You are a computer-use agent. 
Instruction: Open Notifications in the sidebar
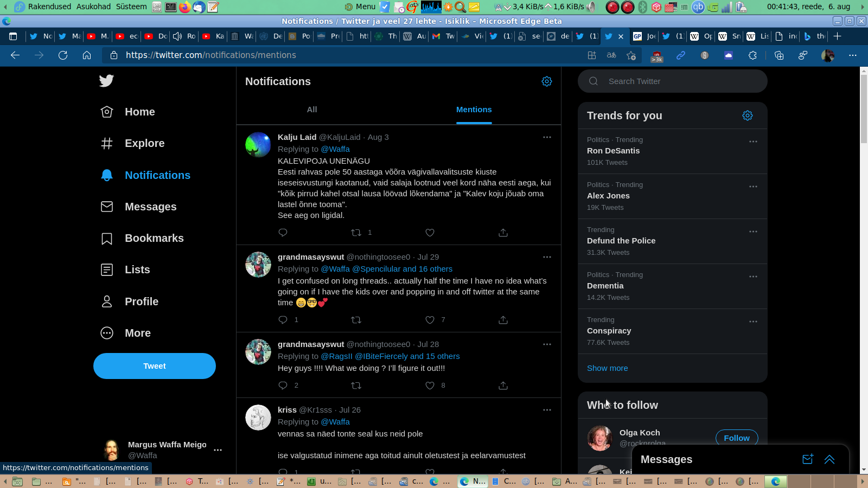[x=146, y=175]
